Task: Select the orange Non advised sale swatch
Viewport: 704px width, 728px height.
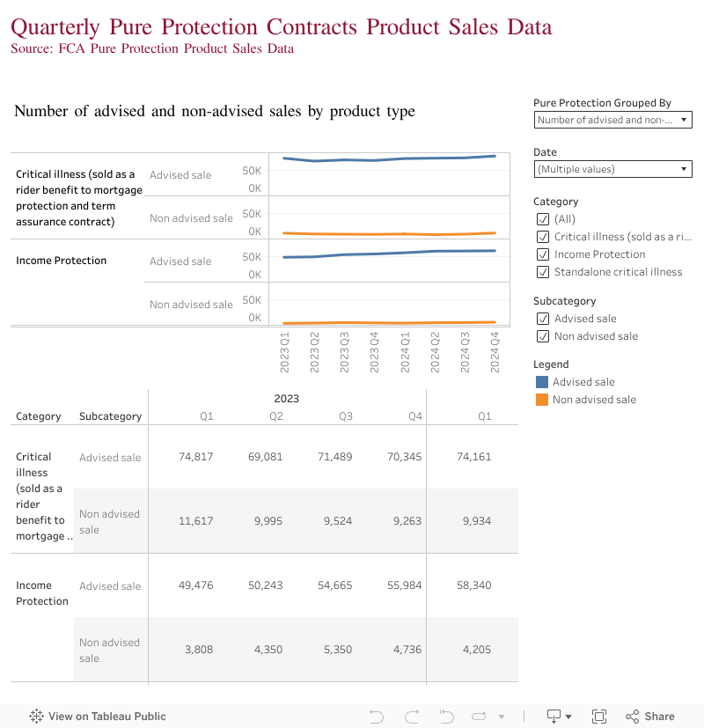Action: coord(542,400)
